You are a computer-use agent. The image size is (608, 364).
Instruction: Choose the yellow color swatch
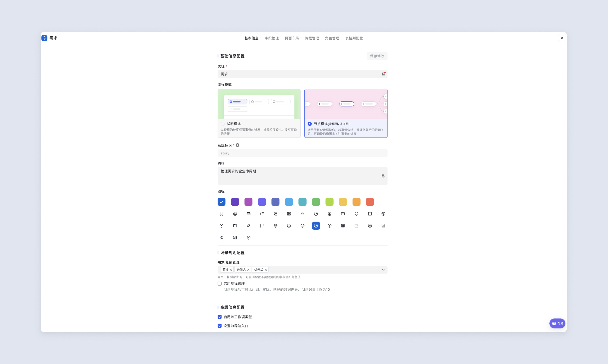point(343,202)
